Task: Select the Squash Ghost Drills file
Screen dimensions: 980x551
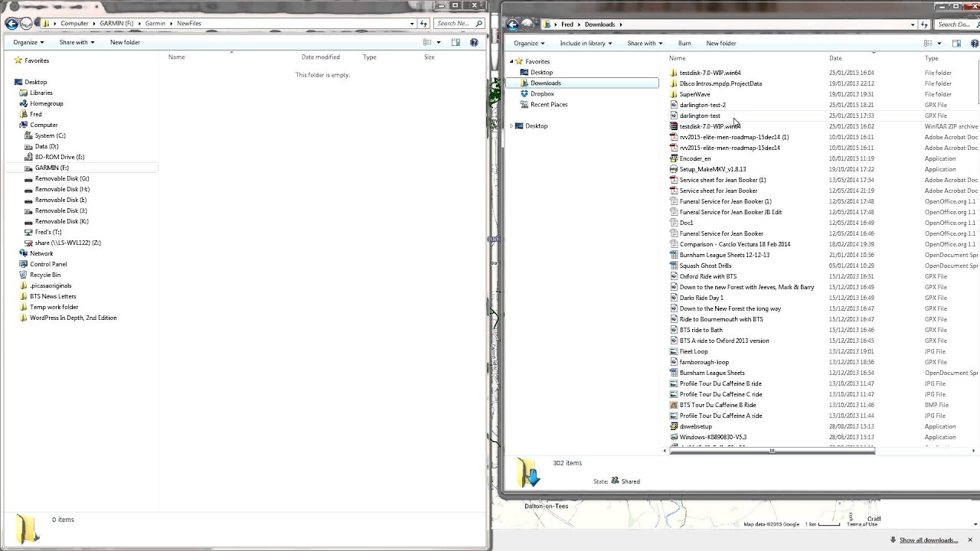Action: (x=705, y=266)
